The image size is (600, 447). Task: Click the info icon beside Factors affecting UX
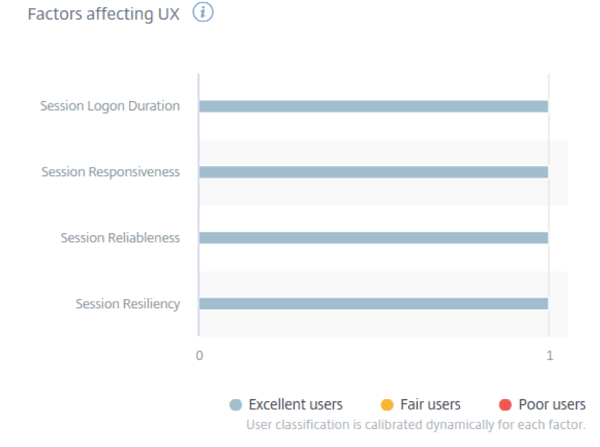(x=204, y=14)
